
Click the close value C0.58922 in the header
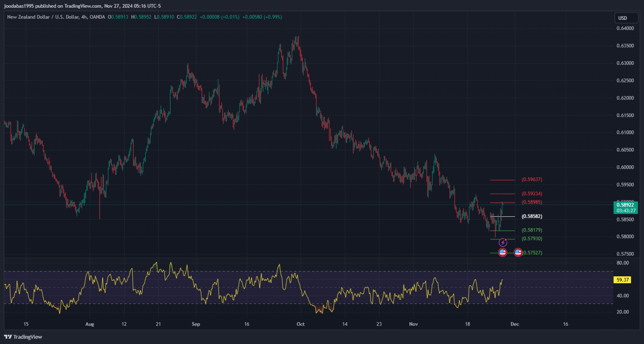(x=186, y=17)
